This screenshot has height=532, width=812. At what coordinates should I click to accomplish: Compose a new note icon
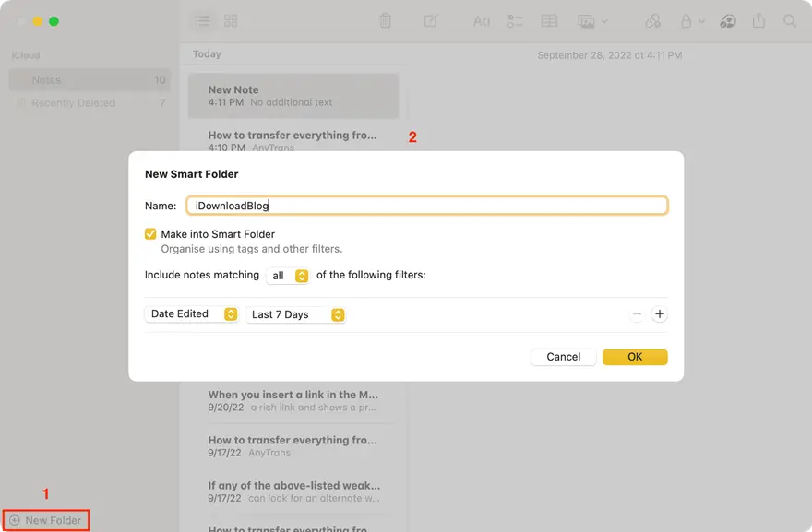[430, 20]
